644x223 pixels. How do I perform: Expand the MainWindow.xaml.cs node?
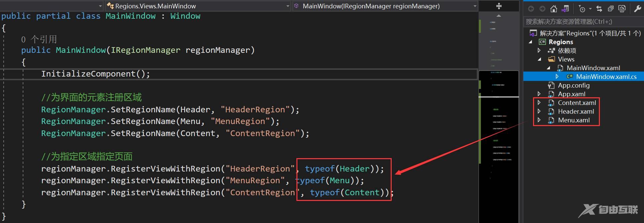557,77
